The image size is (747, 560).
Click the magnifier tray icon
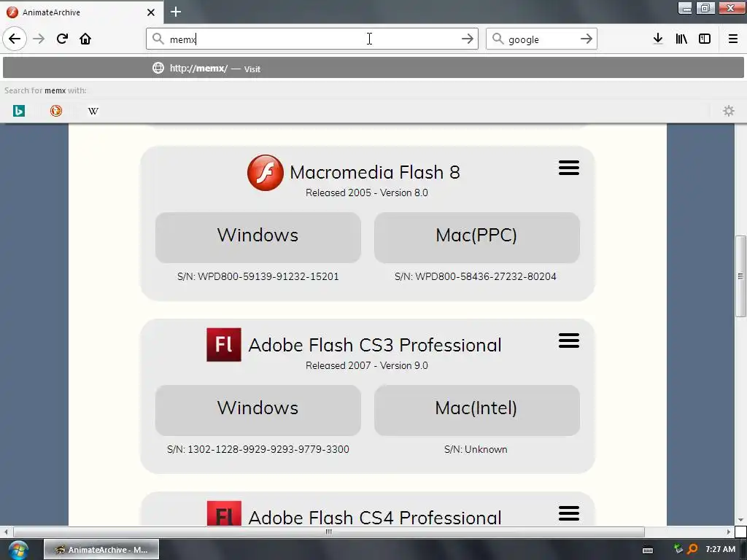pyautogui.click(x=692, y=549)
